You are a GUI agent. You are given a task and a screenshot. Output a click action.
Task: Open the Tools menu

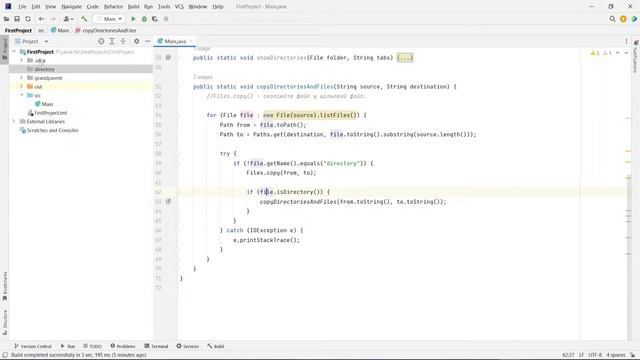164,7
